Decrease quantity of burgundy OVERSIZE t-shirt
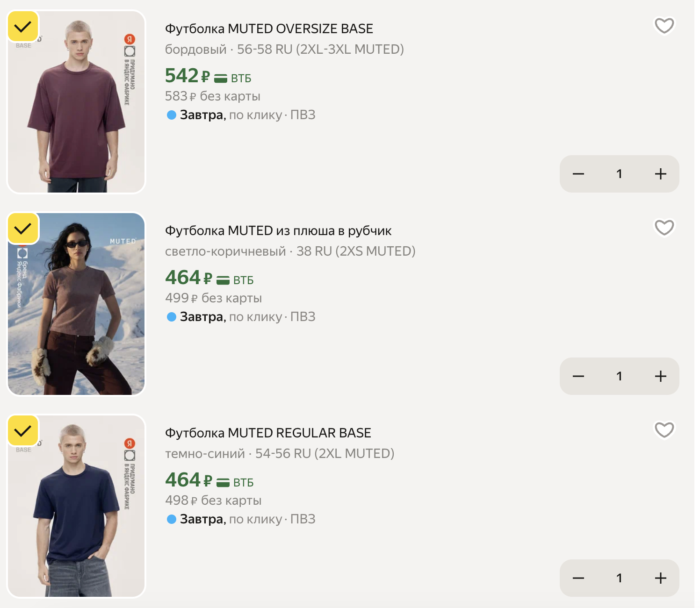Viewport: 700px width, 608px height. 578,174
